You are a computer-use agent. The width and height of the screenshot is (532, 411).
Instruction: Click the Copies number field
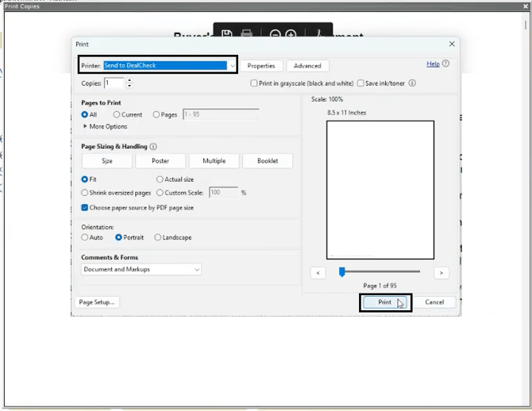114,83
